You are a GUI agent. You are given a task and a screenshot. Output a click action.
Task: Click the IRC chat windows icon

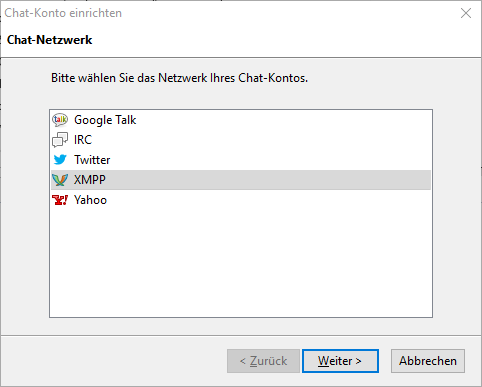pyautogui.click(x=60, y=140)
